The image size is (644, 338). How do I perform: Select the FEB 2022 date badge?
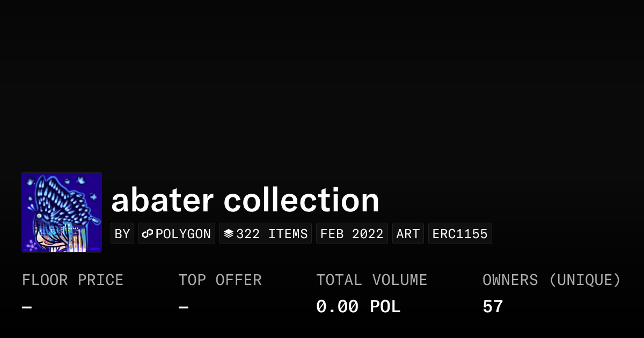(352, 234)
